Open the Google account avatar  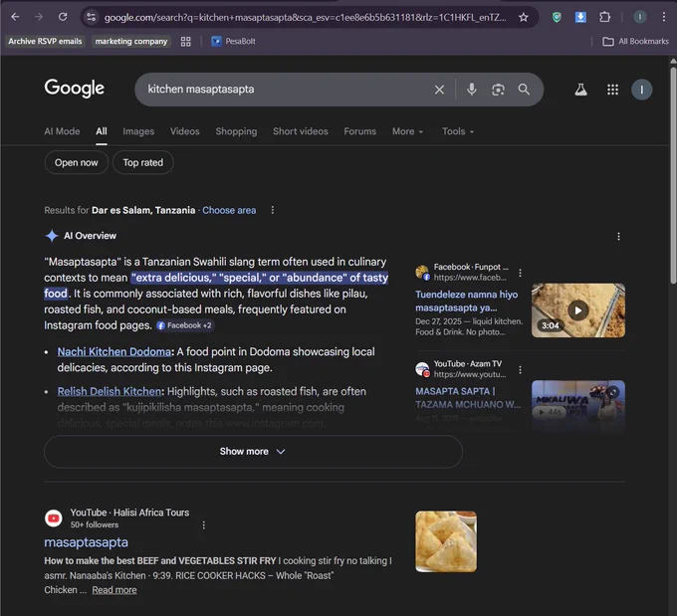641,90
